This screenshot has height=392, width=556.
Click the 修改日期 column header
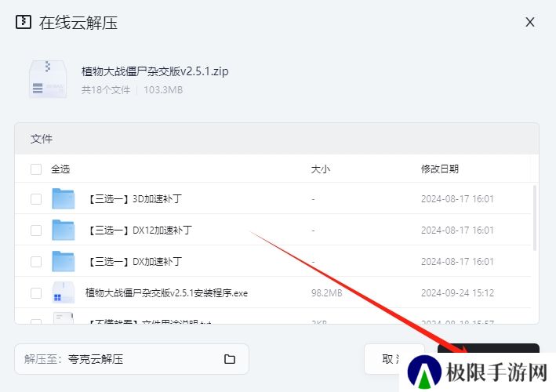tap(440, 169)
